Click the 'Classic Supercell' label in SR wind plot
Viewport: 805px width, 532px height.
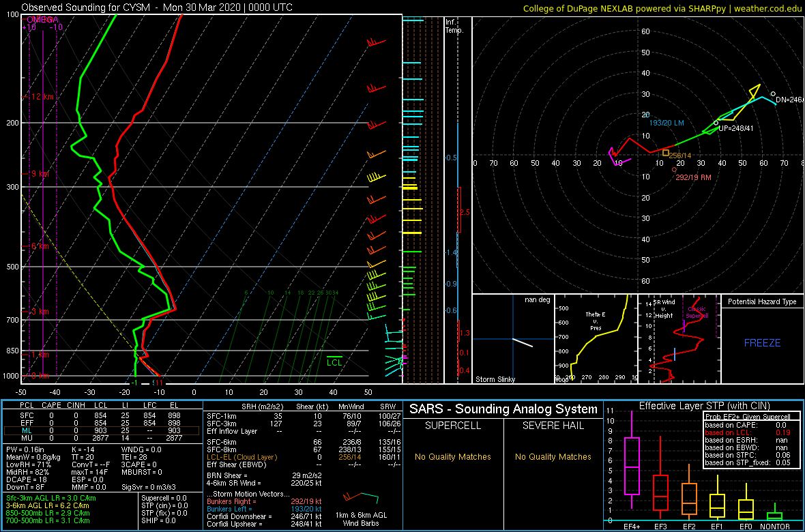(696, 312)
